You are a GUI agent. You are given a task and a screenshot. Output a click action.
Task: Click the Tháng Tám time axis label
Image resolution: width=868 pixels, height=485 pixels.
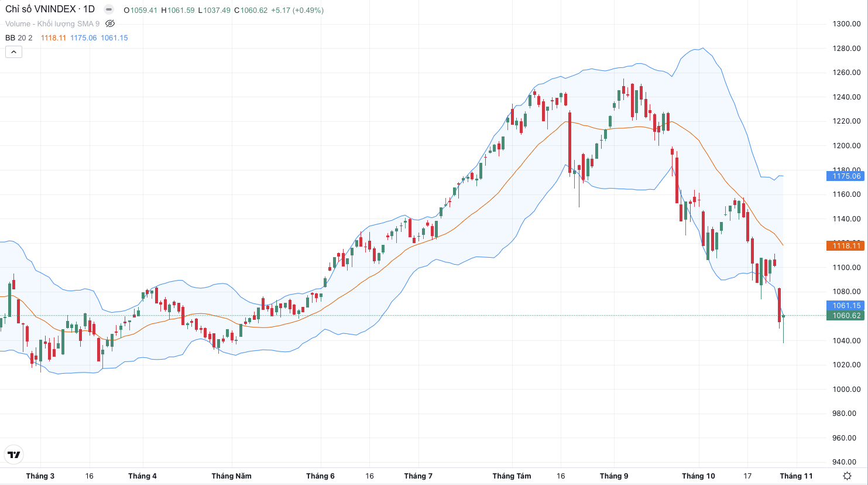pyautogui.click(x=512, y=476)
